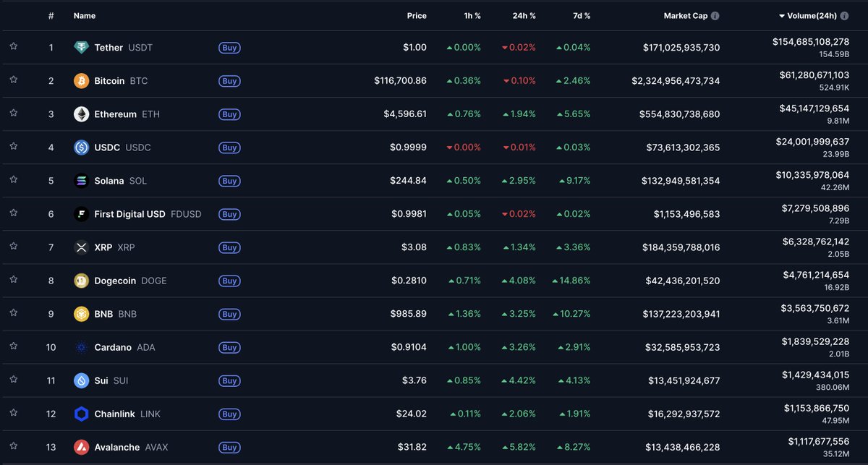Star Sui to add to watchlist
Image resolution: width=868 pixels, height=465 pixels.
14,379
